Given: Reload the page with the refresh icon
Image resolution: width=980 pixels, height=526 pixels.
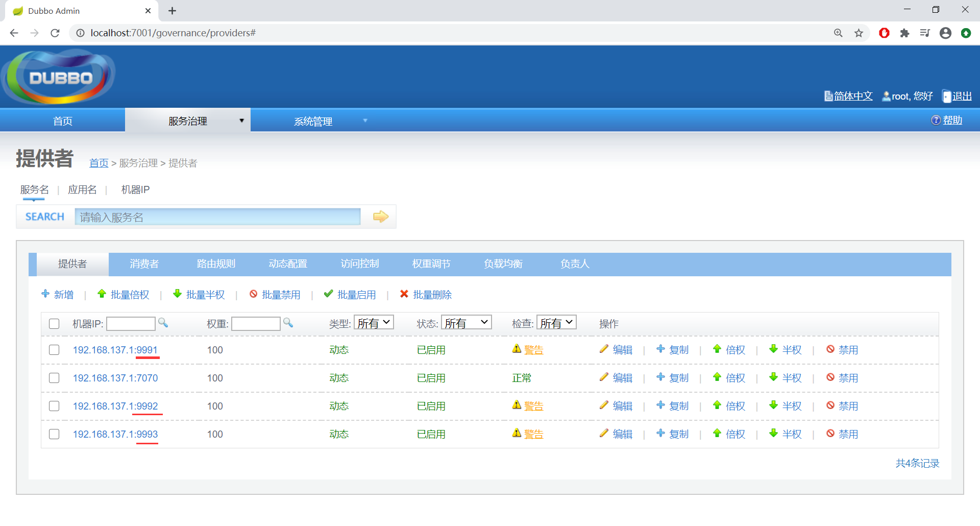Looking at the screenshot, I should [55, 33].
